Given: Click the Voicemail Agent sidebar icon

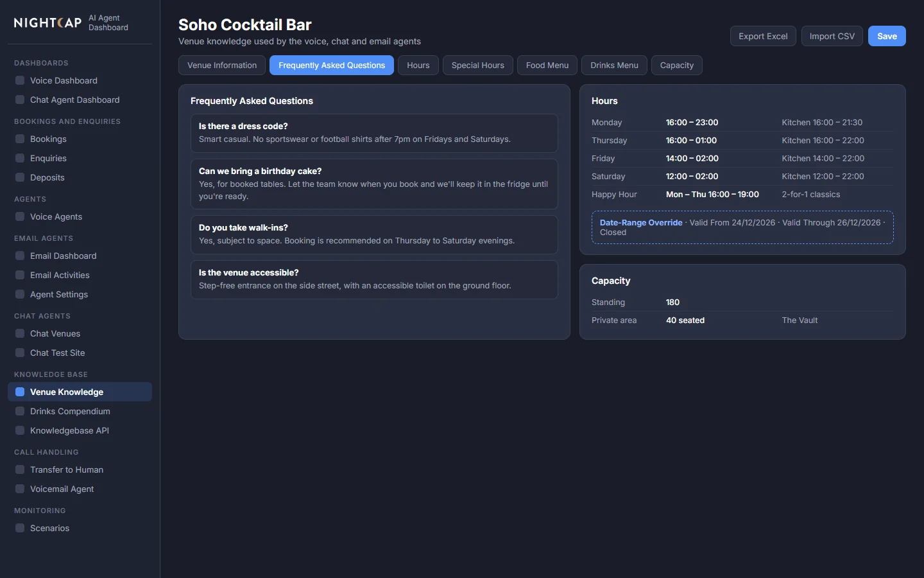Looking at the screenshot, I should click(x=20, y=489).
